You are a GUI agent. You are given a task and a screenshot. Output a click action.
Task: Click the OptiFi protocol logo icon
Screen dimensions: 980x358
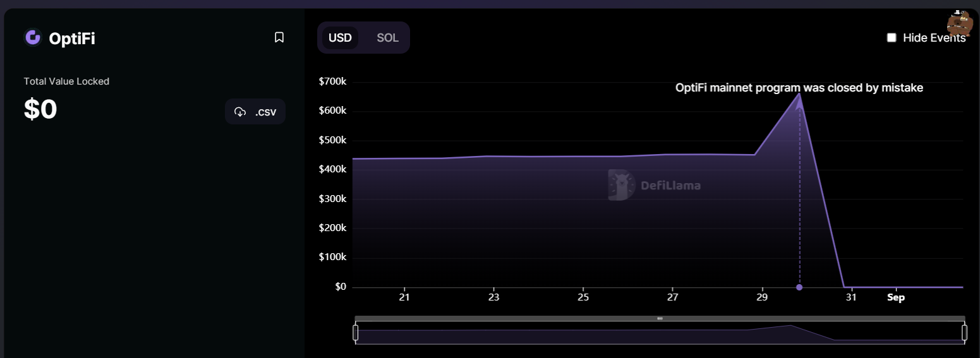(32, 38)
